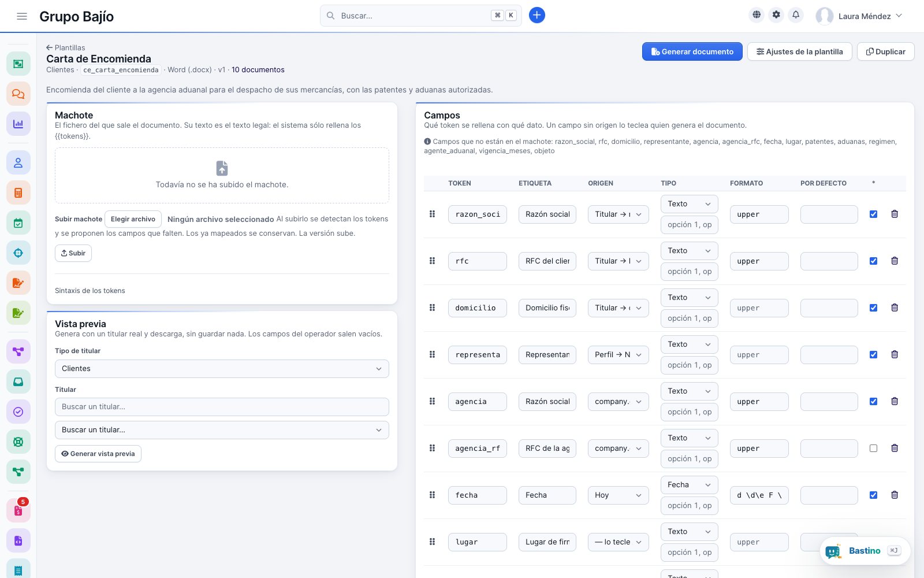Open the notifications bell
924x578 pixels.
tap(796, 15)
